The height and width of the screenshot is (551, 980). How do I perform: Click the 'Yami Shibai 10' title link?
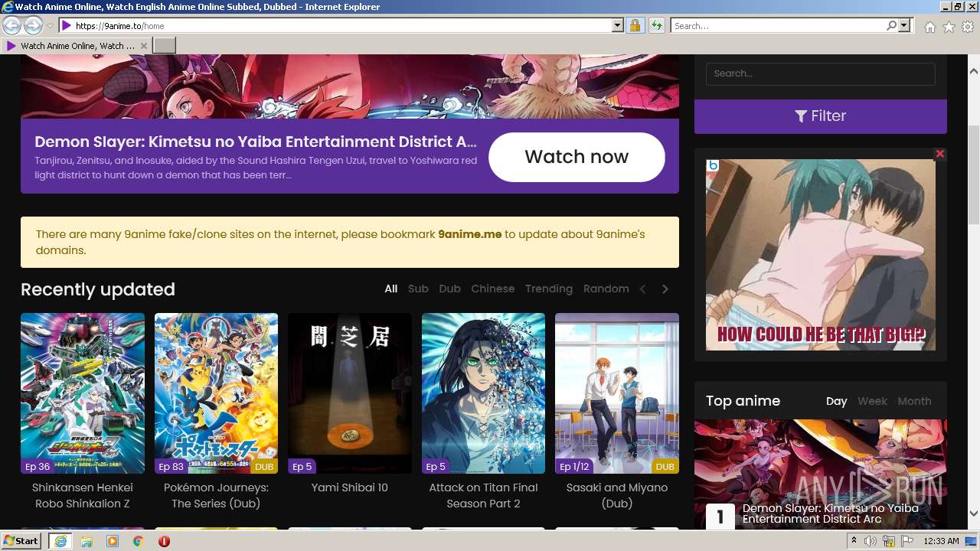tap(350, 487)
